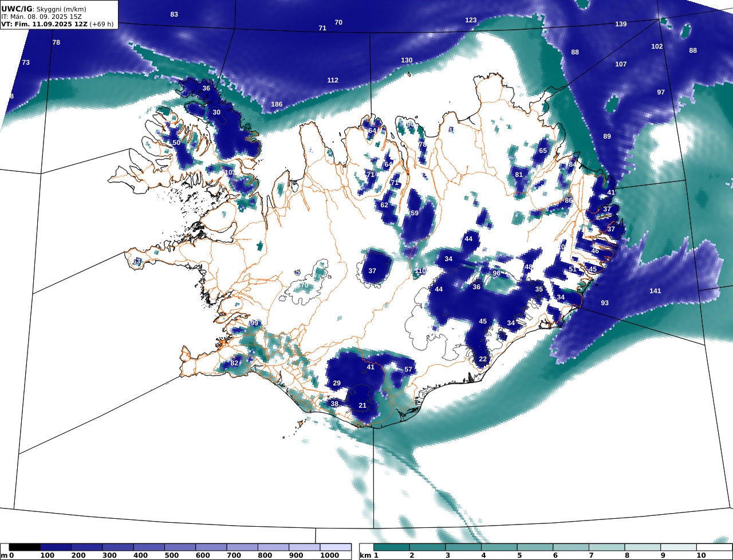Click visibility value 73 on the map
This screenshot has width=733, height=560.
(26, 62)
